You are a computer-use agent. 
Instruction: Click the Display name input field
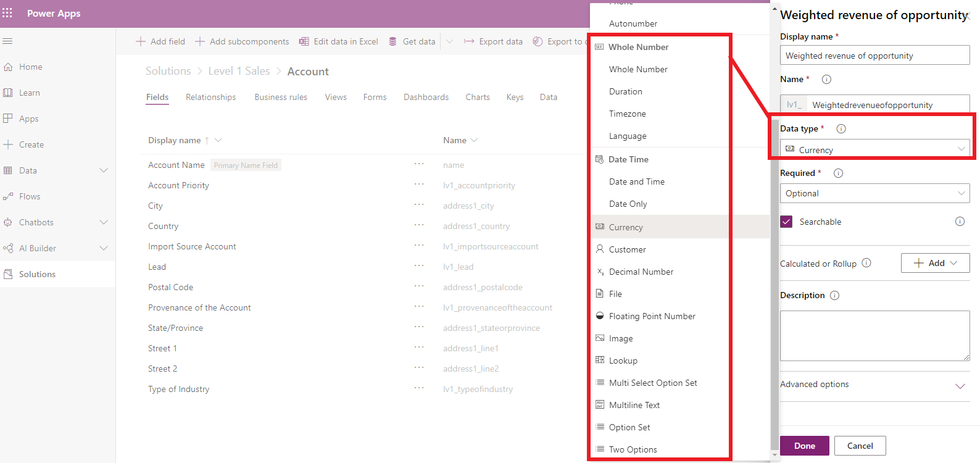point(875,55)
